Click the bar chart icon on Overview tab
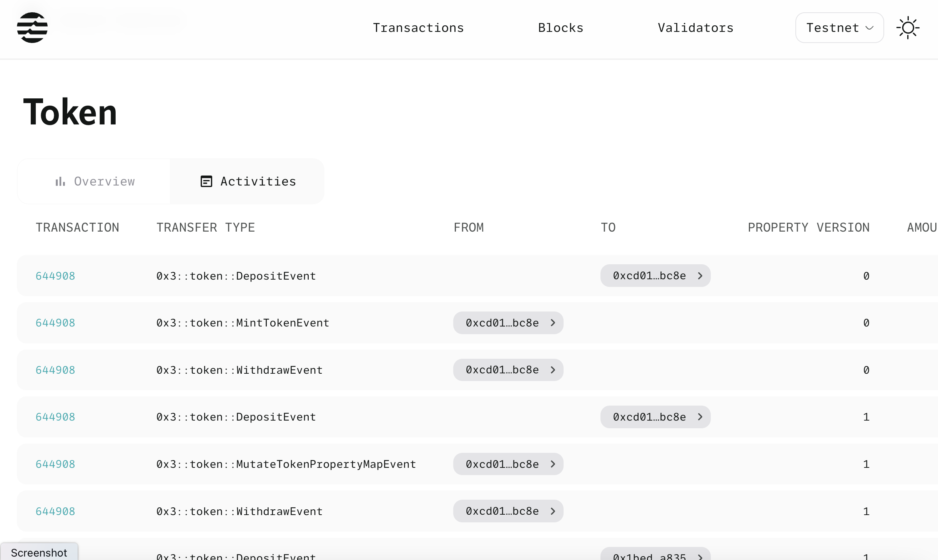This screenshot has width=938, height=560. 60,181
